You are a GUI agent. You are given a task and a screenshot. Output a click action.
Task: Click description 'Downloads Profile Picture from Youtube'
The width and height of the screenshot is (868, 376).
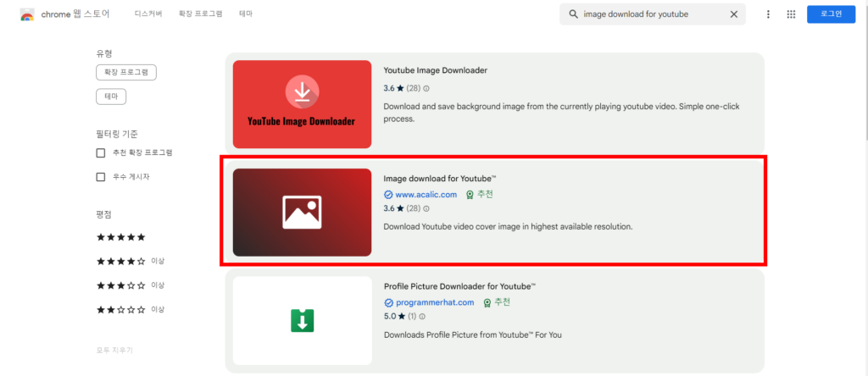[473, 335]
